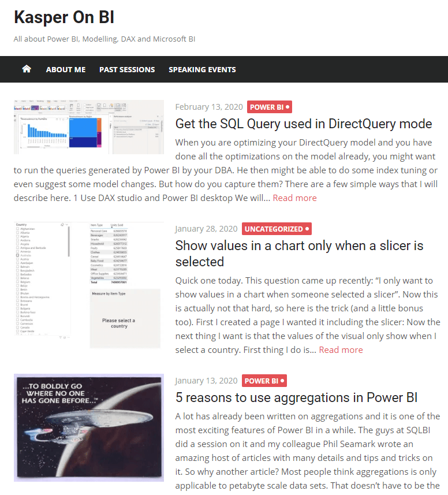Click the home icon in navigation bar
Screen dimensions: 448x495
pyautogui.click(x=27, y=69)
